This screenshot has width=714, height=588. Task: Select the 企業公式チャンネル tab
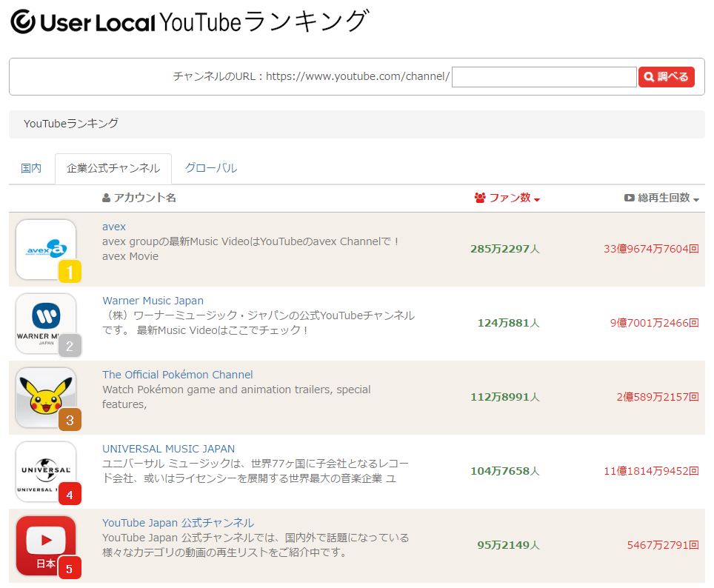(113, 169)
